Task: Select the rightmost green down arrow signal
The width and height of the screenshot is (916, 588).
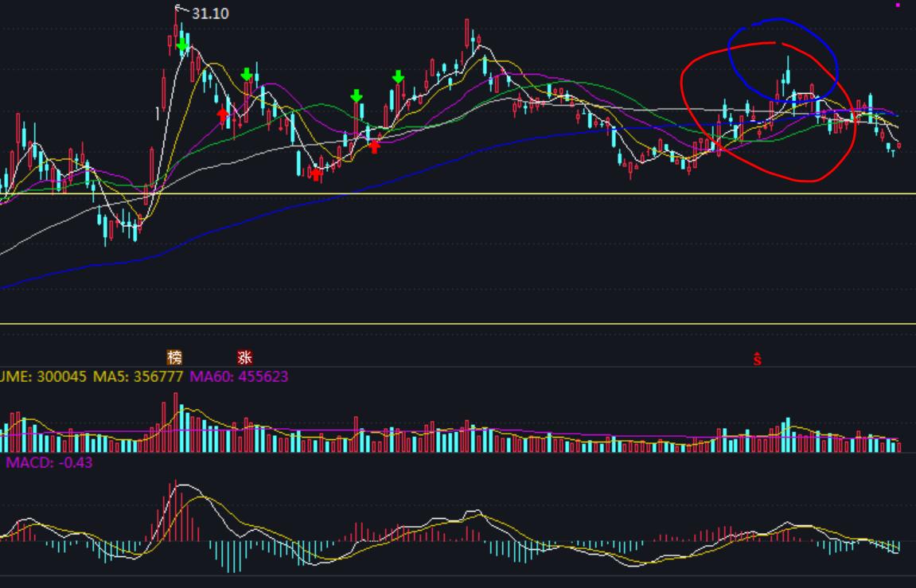Action: tap(398, 76)
